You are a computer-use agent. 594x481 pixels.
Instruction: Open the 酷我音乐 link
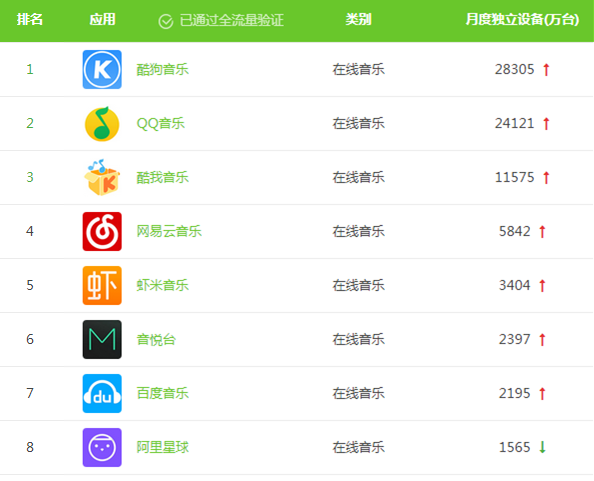[x=163, y=177]
